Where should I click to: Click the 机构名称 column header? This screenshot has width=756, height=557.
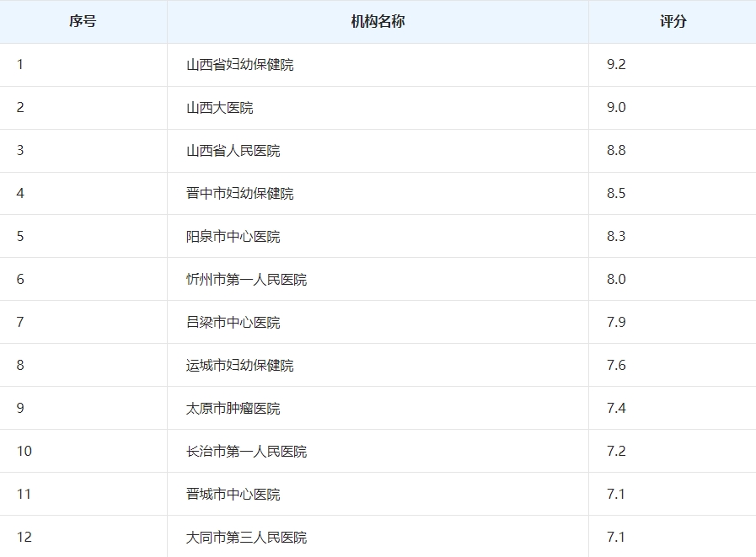tap(378, 22)
